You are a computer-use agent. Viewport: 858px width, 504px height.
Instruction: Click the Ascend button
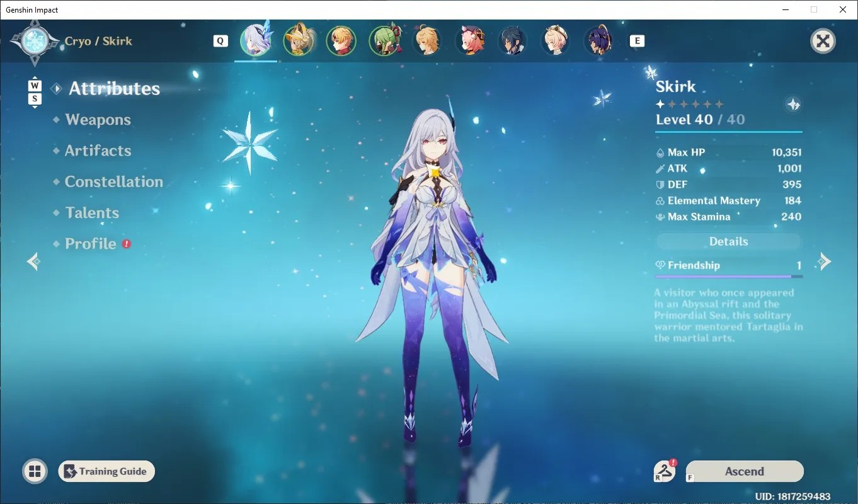pos(744,471)
